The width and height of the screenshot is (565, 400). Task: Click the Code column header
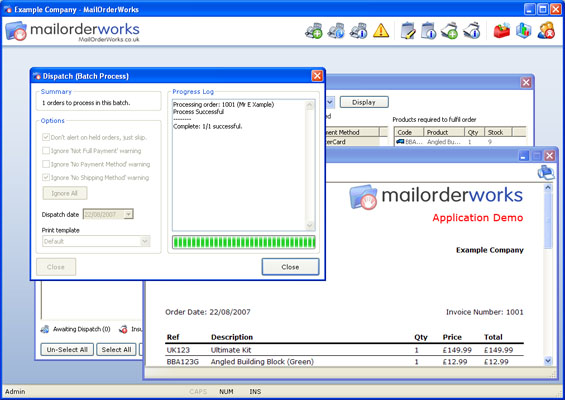pyautogui.click(x=409, y=132)
